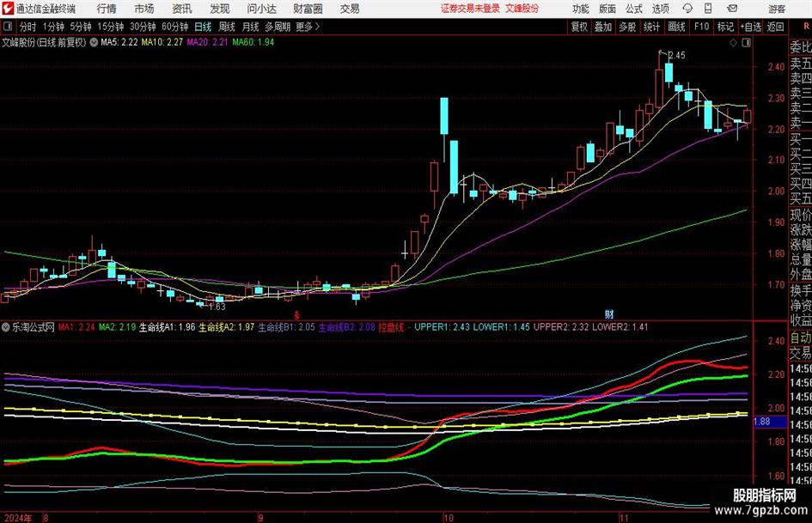Click the UPPER1: 2.43 label

coord(443,327)
